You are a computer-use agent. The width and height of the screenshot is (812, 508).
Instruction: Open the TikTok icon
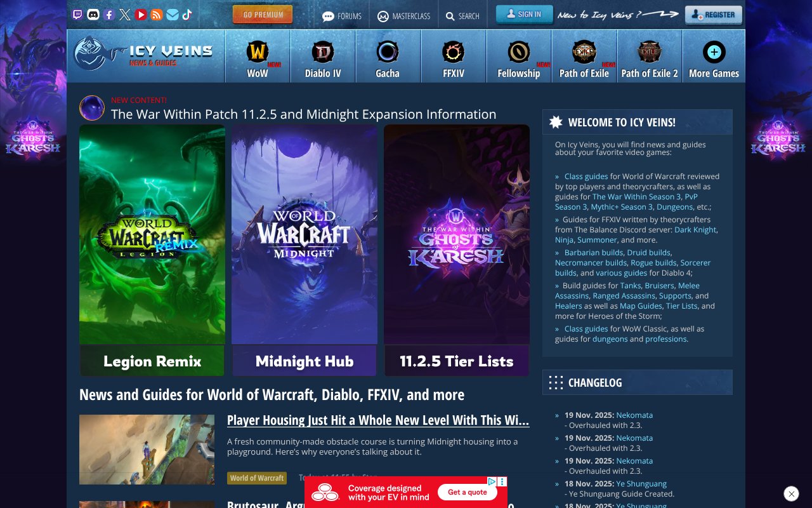(187, 14)
